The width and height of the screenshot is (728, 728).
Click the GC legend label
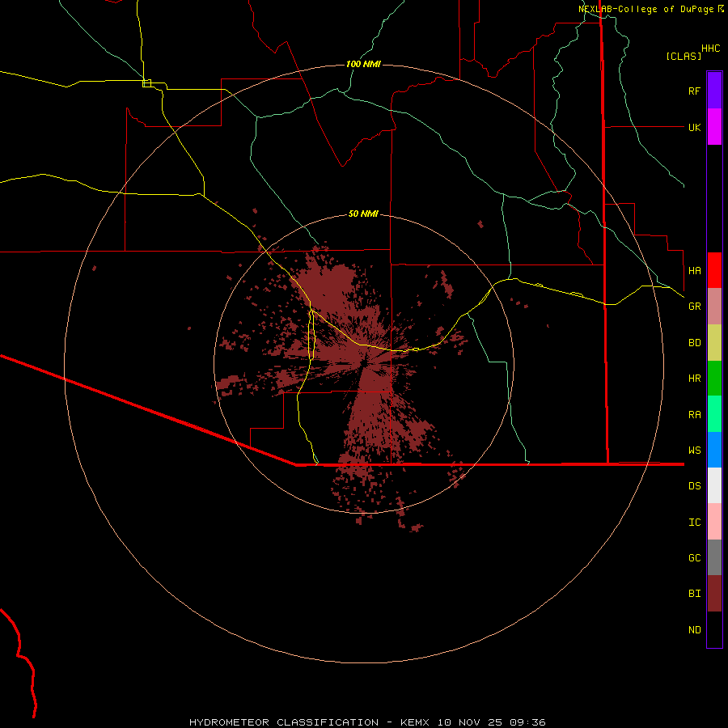click(694, 558)
